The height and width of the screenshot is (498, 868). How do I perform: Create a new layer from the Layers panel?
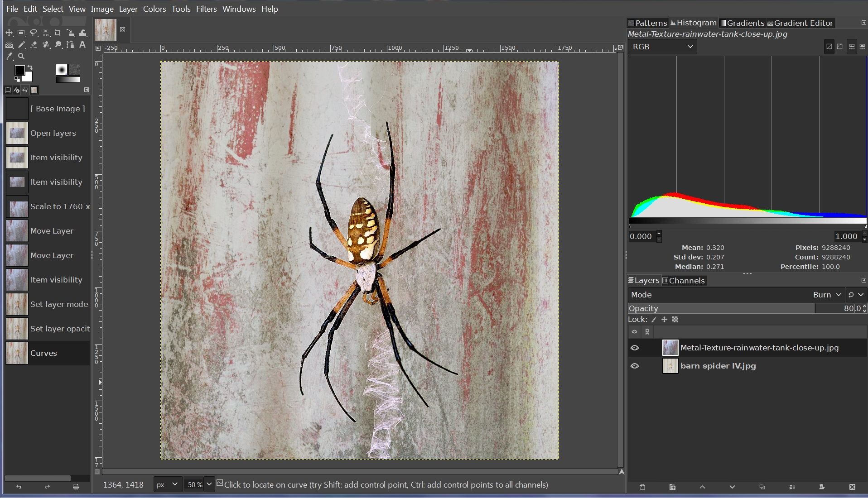642,487
